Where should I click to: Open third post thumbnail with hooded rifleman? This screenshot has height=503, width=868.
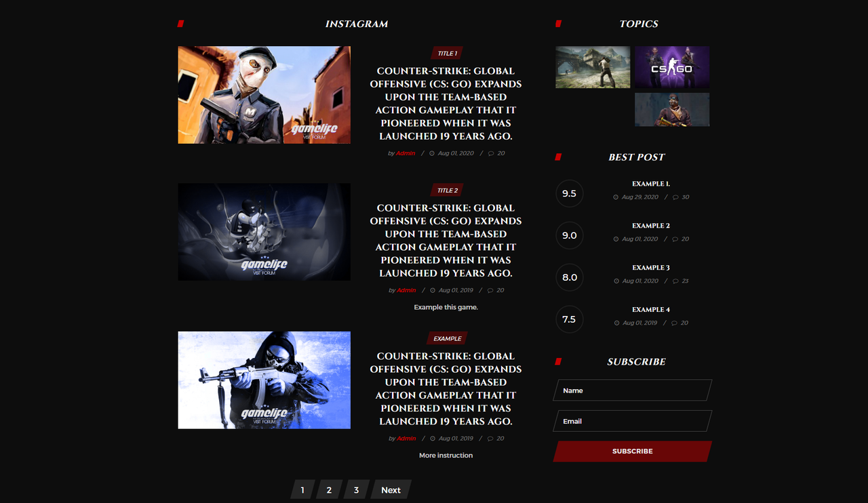(x=264, y=380)
